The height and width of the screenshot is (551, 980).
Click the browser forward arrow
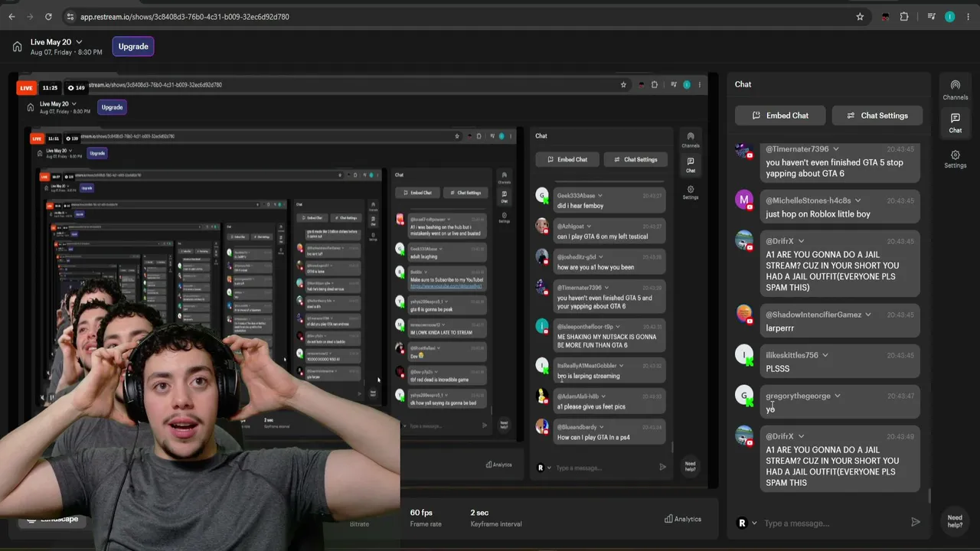point(30,17)
